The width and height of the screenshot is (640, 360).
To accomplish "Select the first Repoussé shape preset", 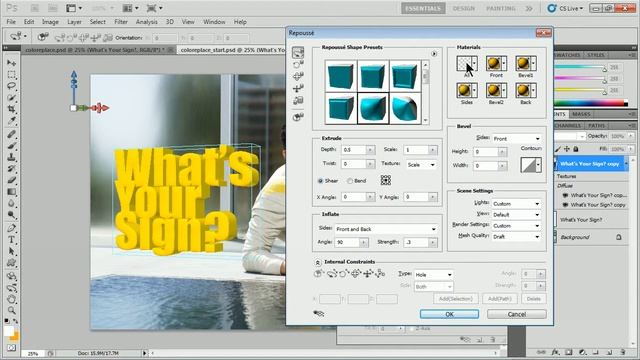I will 341,76.
